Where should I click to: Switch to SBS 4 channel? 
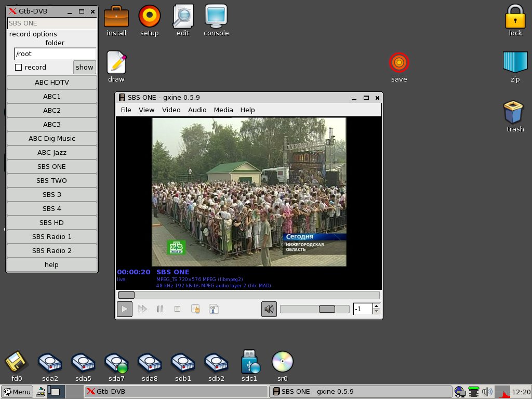pyautogui.click(x=52, y=209)
